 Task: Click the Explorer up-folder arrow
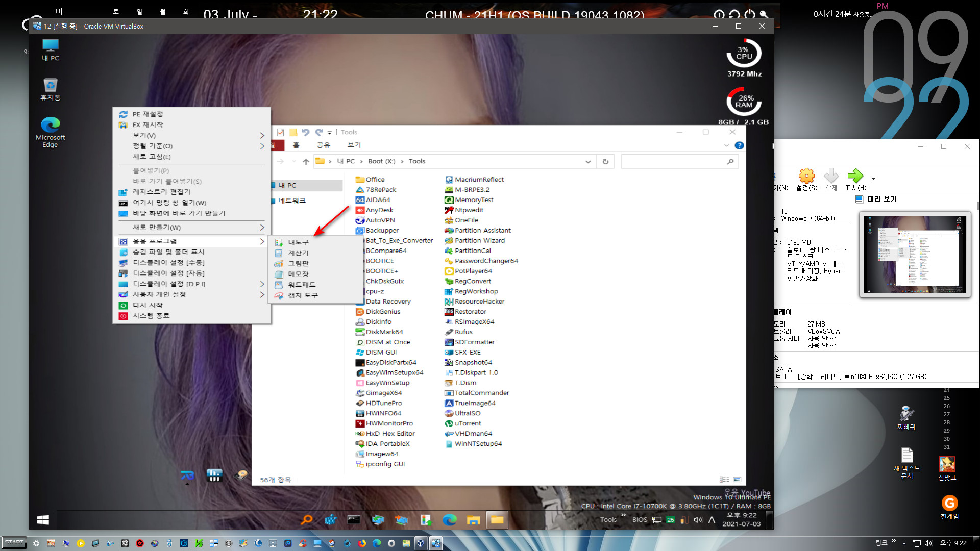306,162
